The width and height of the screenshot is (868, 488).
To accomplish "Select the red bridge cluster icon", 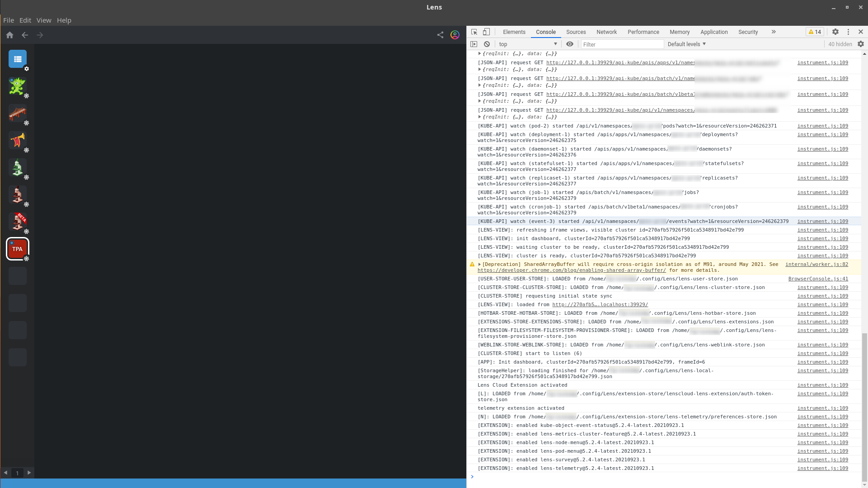I will 17,113.
